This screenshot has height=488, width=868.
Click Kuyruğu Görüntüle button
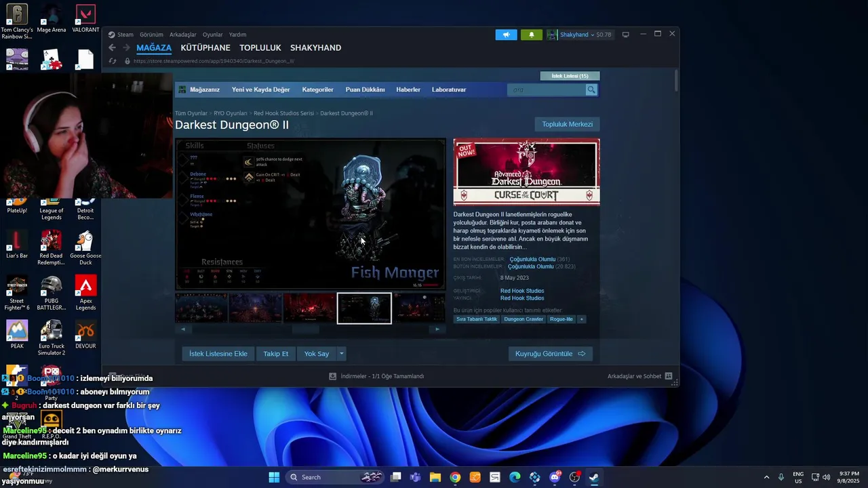click(x=551, y=354)
